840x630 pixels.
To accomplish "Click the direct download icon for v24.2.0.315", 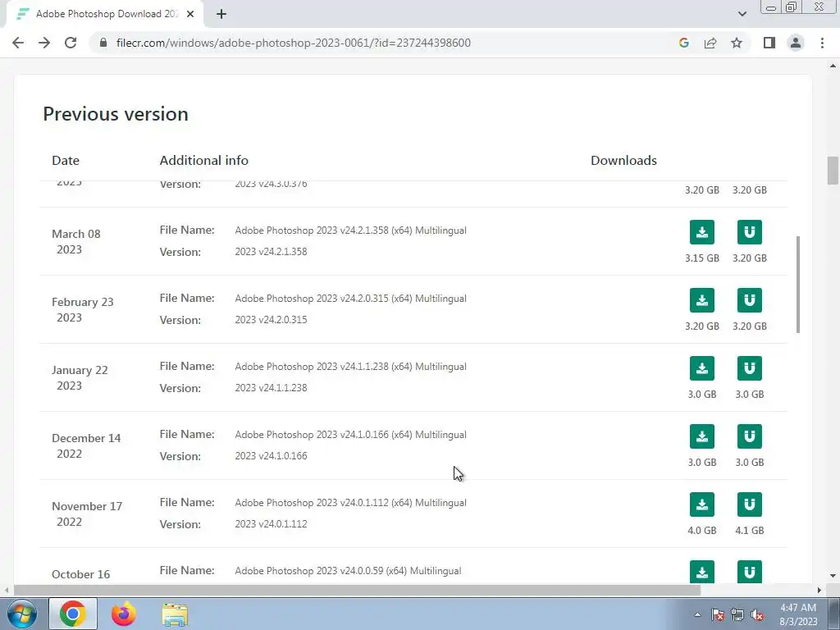I will tap(702, 300).
